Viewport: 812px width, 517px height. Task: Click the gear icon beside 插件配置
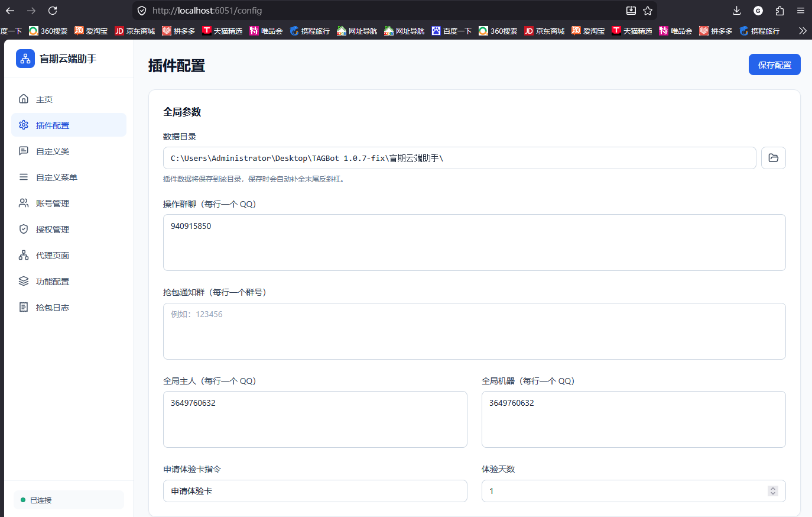click(x=24, y=125)
